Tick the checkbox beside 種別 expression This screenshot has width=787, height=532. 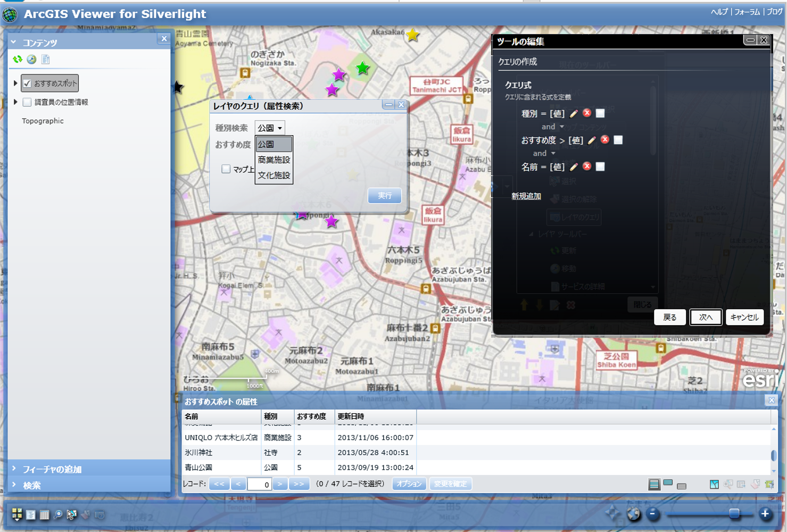pyautogui.click(x=600, y=113)
